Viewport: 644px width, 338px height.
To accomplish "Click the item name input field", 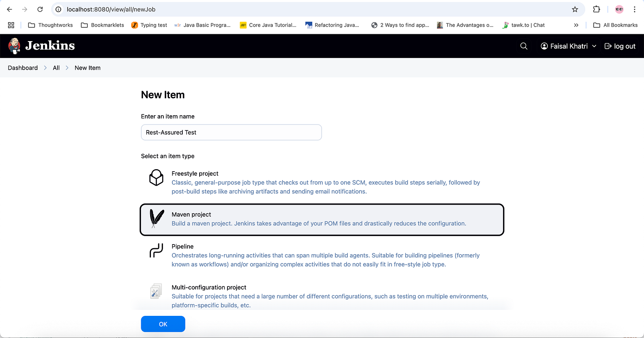I will (x=231, y=133).
